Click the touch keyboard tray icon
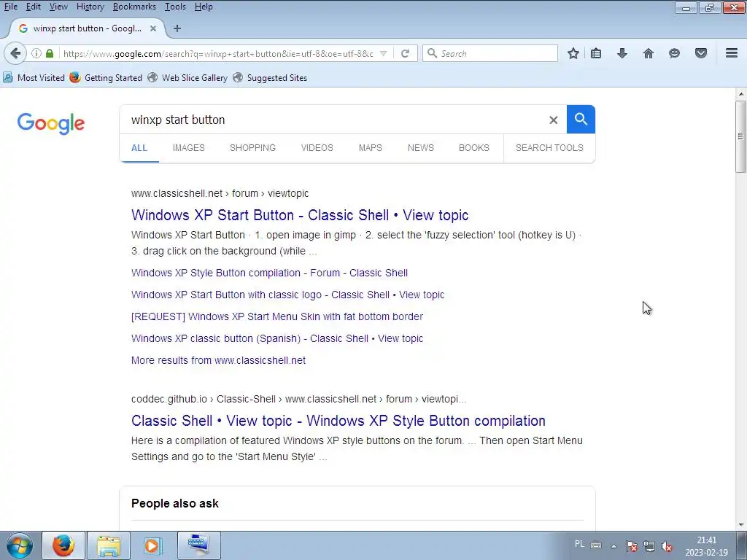 (x=596, y=545)
